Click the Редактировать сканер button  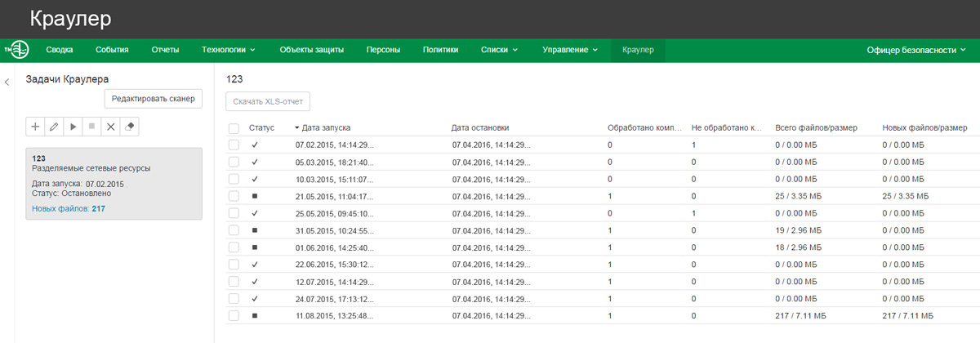tap(154, 99)
